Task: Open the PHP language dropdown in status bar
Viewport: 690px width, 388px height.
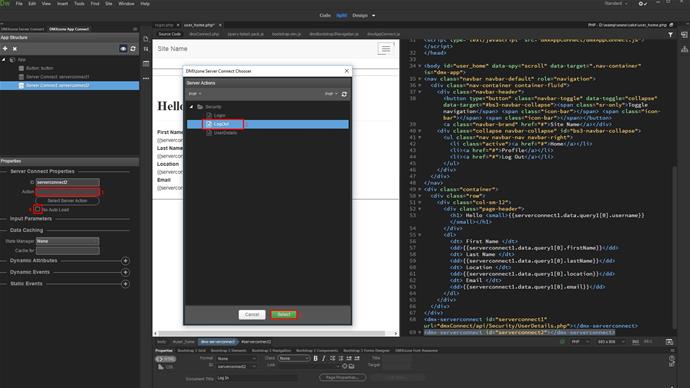Action: pyautogui.click(x=579, y=342)
